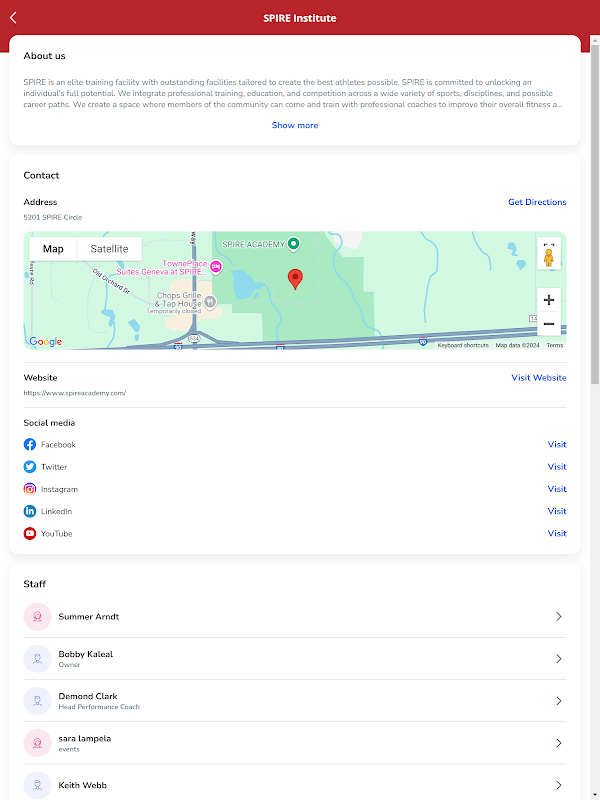Screen dimensions: 600x800
Task: Click TownePlace Suites hotel marker
Action: pyautogui.click(x=216, y=267)
